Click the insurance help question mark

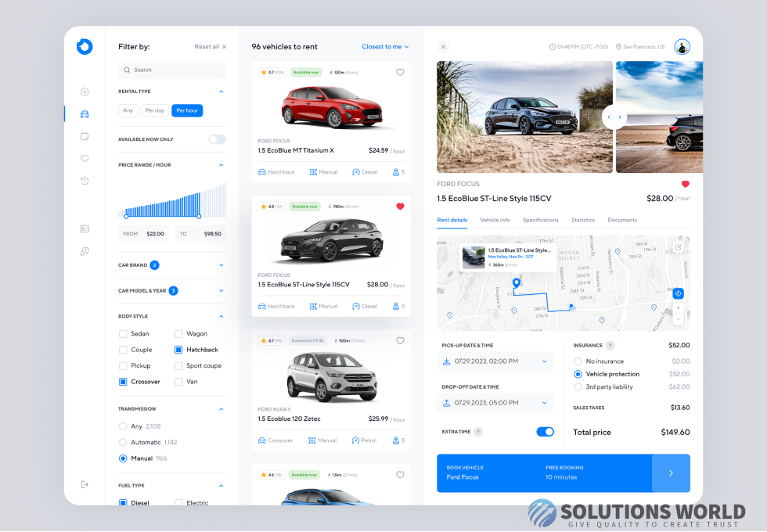610,346
